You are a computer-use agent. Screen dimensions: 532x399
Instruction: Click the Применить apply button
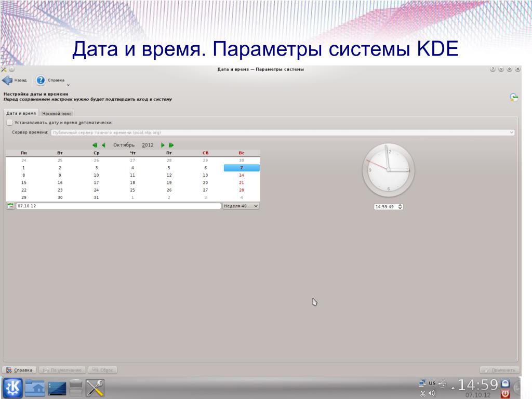click(x=499, y=370)
